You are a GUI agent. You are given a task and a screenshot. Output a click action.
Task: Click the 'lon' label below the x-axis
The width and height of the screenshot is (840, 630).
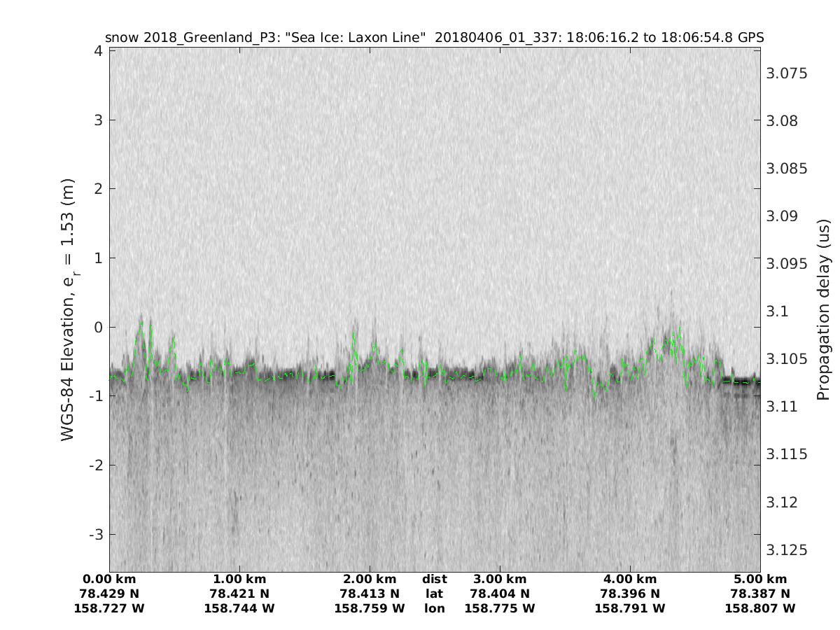tap(435, 609)
